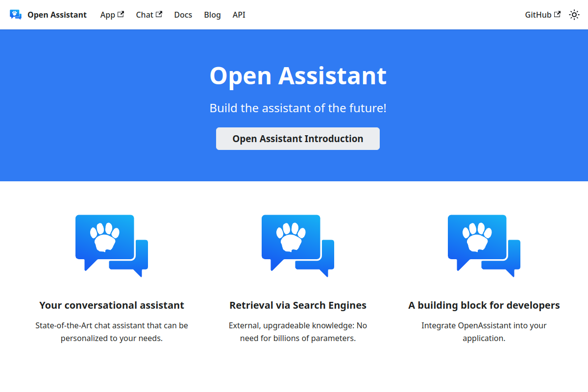This screenshot has width=588, height=392.
Task: Click the Open Assistant title text link
Action: [57, 15]
